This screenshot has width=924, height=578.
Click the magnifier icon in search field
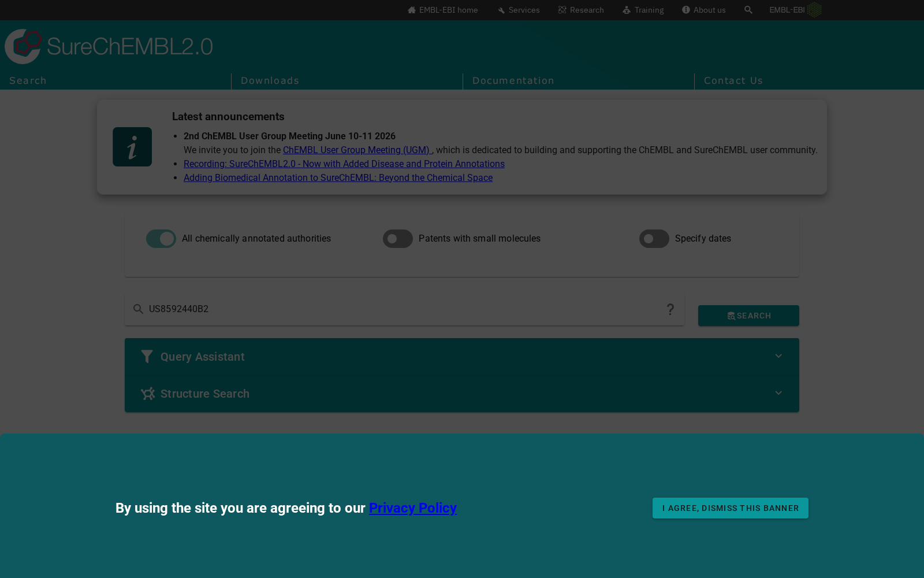[x=138, y=309]
